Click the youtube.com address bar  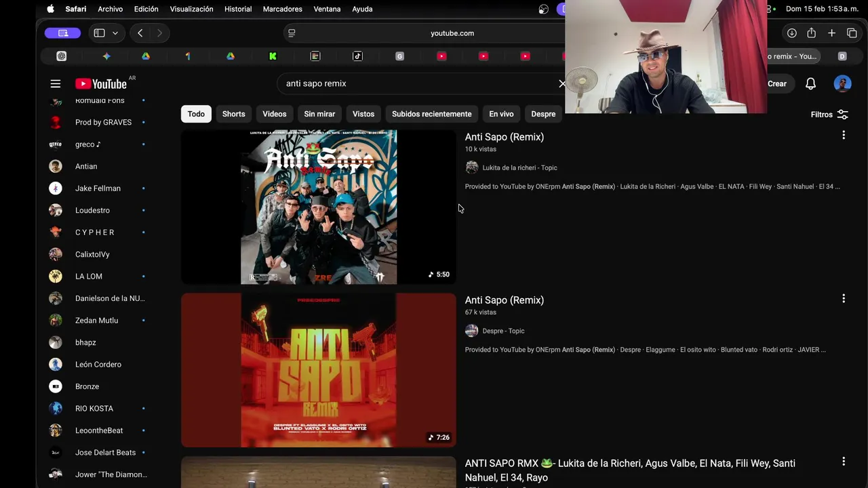pos(452,33)
